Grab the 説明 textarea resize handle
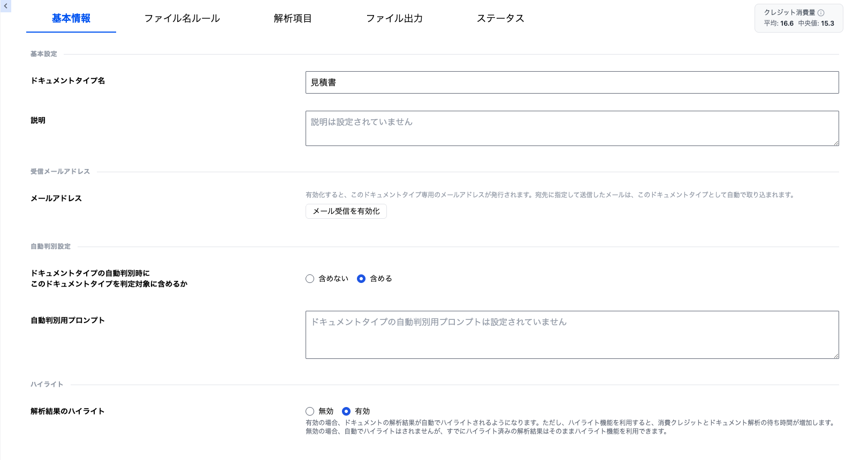Screen dimensions: 868x460 point(836,143)
